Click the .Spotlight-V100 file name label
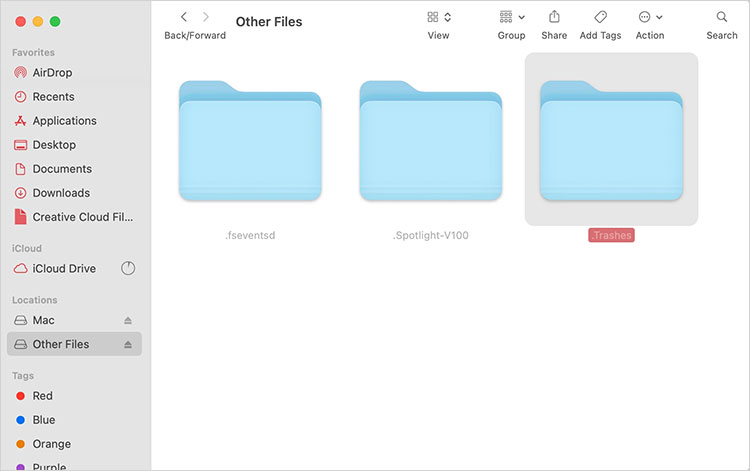 click(430, 235)
